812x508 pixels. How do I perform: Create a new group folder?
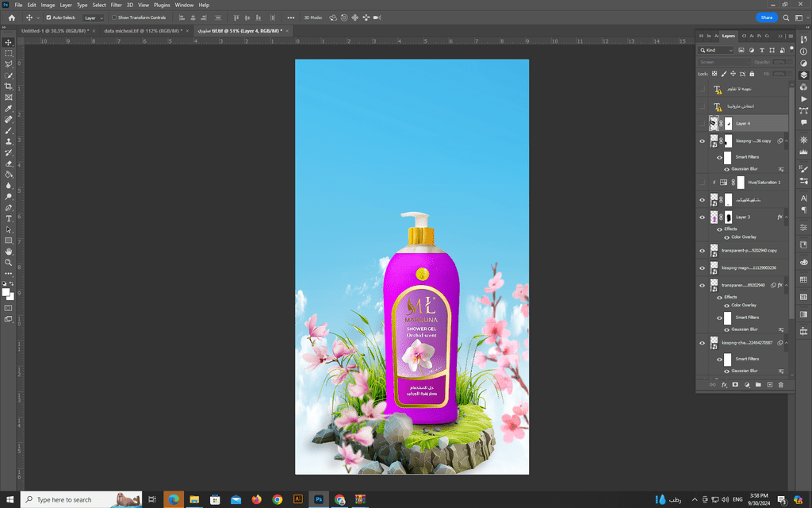[x=758, y=385]
